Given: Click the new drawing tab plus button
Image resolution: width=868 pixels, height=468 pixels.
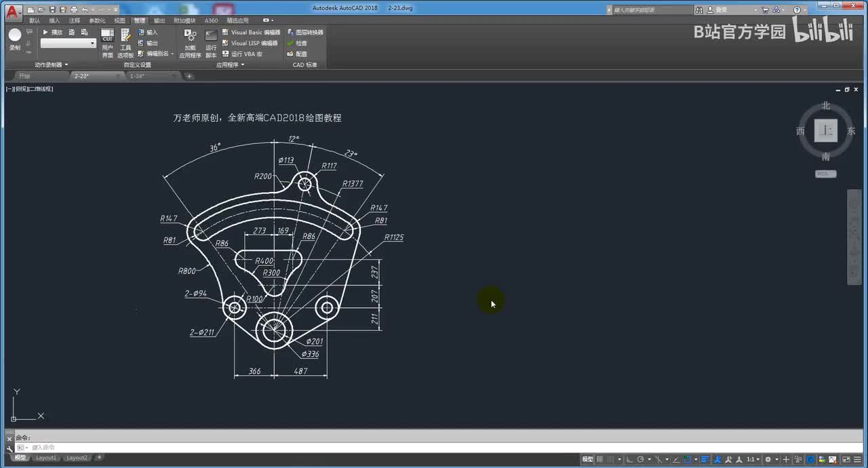Looking at the screenshot, I should tap(189, 76).
